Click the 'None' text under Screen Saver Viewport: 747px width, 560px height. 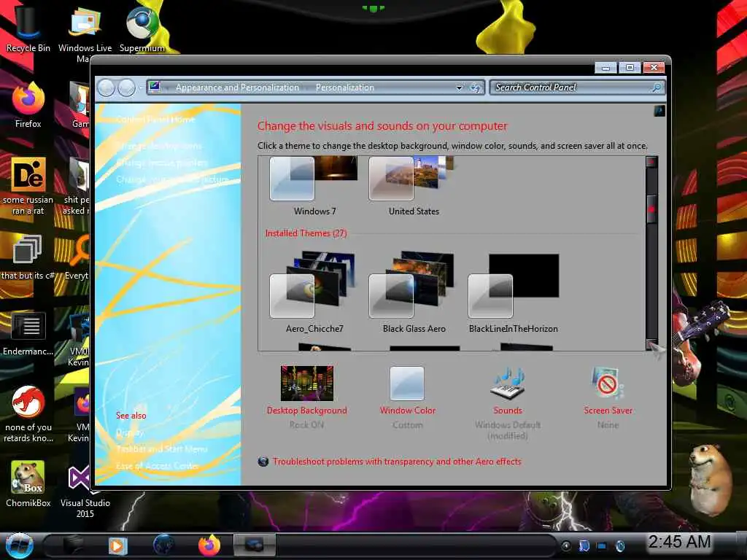(x=608, y=425)
